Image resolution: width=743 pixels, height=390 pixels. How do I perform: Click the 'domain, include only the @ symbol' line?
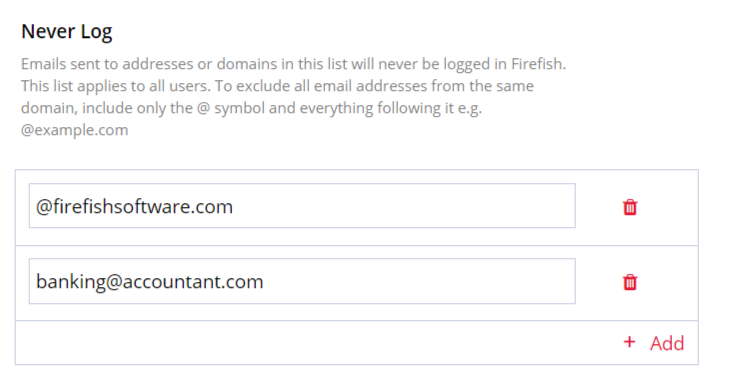[x=143, y=108]
